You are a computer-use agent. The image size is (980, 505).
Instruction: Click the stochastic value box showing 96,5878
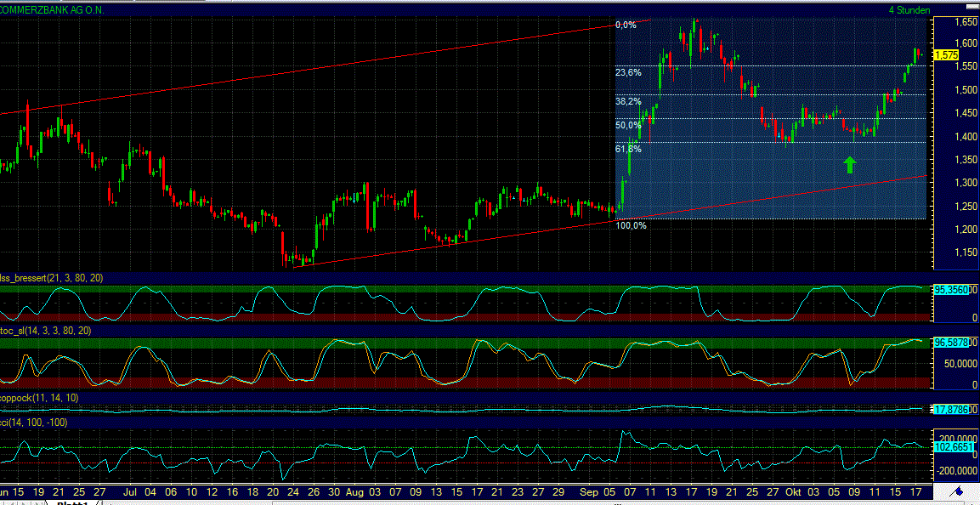coord(952,343)
